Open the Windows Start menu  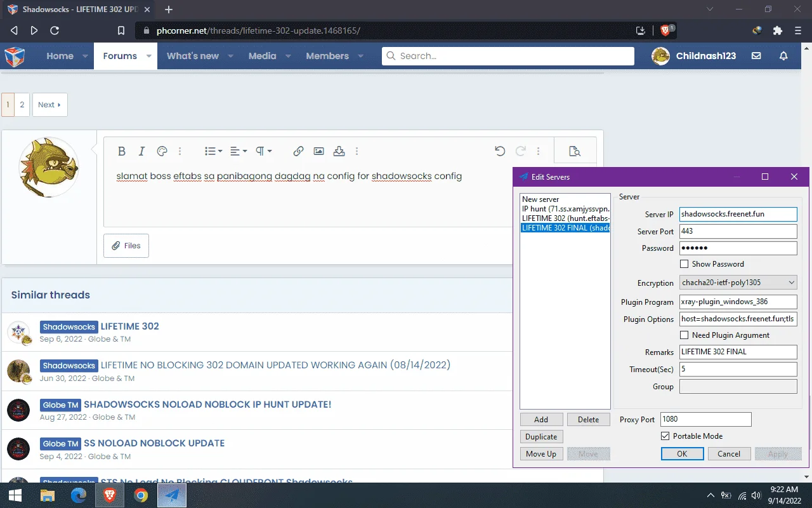[x=15, y=495]
